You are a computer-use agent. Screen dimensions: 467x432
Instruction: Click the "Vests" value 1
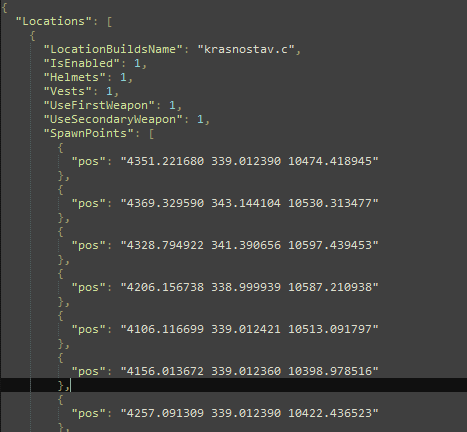click(109, 91)
